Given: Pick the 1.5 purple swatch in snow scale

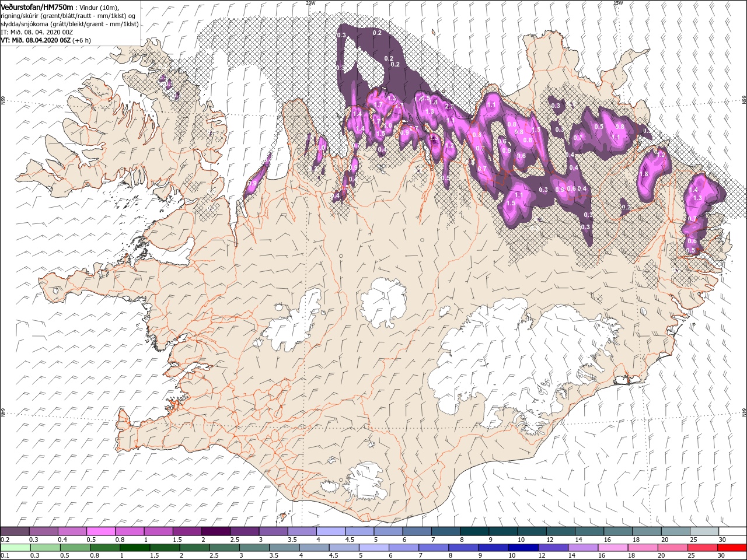Looking at the screenshot, I should pos(187,531).
